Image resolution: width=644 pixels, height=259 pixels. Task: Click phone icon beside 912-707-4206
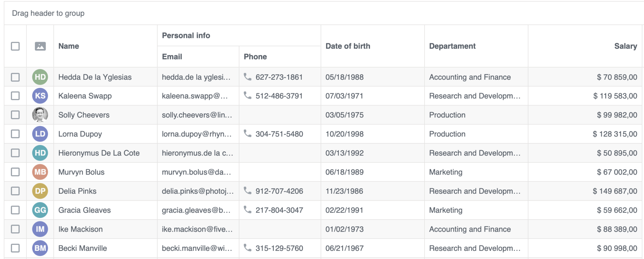tap(247, 191)
